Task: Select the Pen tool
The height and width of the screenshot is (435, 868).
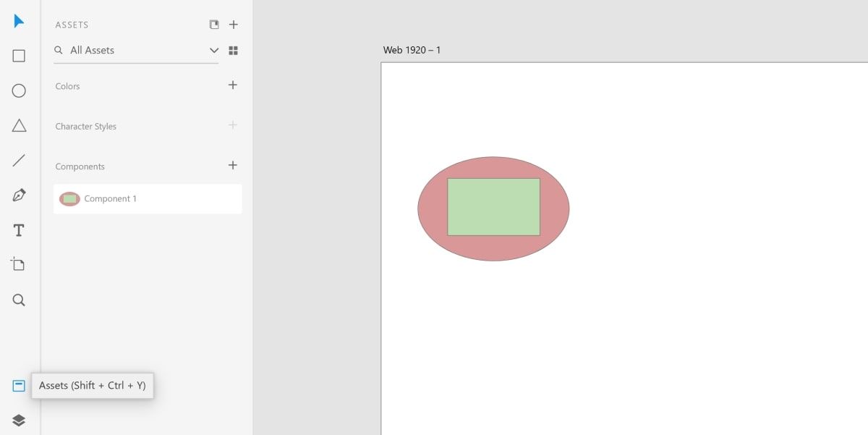Action: [19, 195]
